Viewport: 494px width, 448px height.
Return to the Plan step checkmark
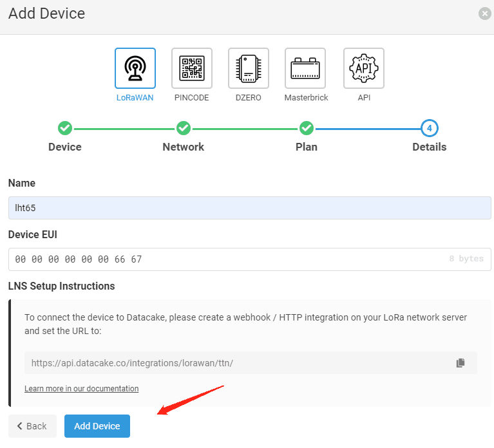[x=306, y=129]
